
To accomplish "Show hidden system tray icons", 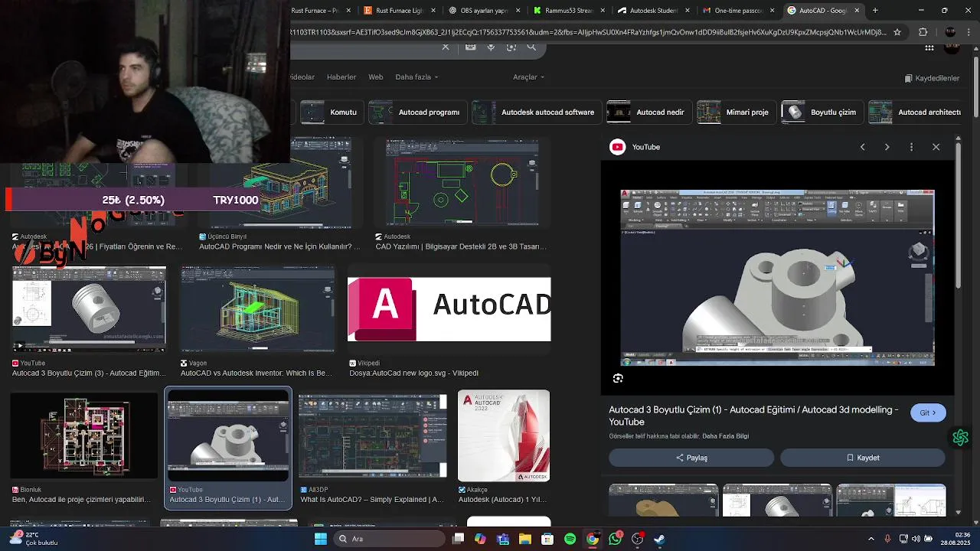I will (871, 539).
